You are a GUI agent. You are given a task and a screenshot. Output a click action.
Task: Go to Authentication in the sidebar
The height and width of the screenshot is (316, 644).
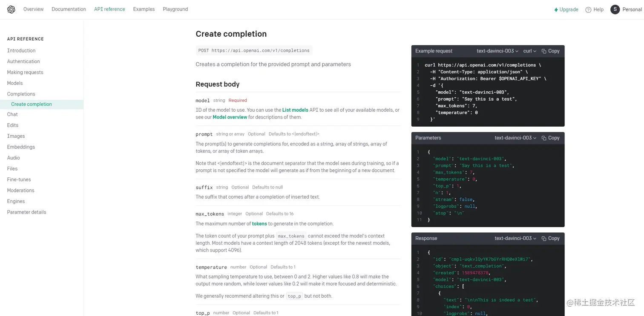(23, 61)
